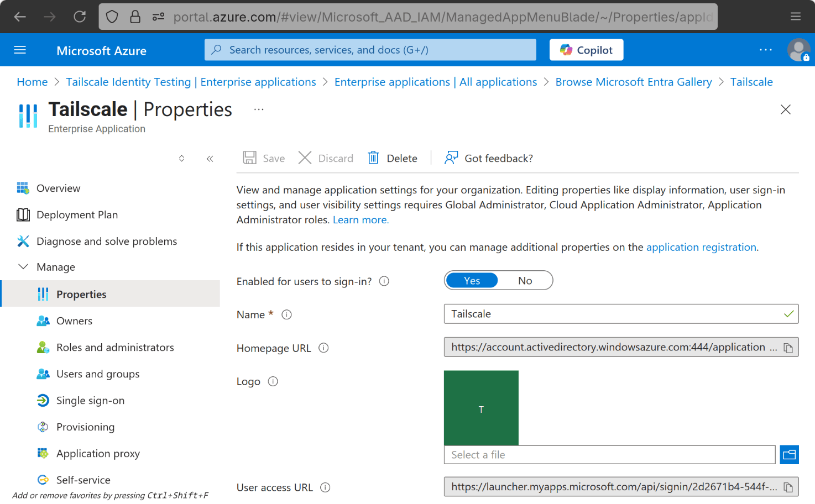Image resolution: width=815 pixels, height=504 pixels.
Task: Click the green Tailscale logo thumbnail
Action: 481,408
